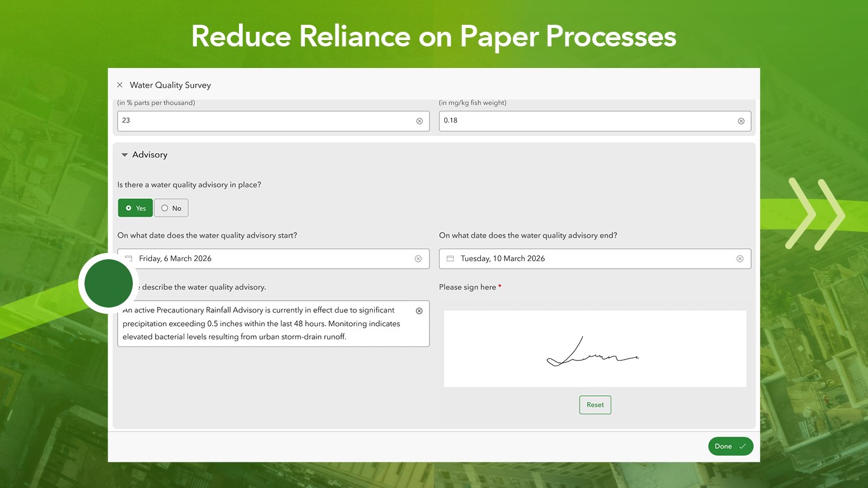Image resolution: width=868 pixels, height=488 pixels.
Task: Edit the mg/kg fish weight field
Action: 595,121
